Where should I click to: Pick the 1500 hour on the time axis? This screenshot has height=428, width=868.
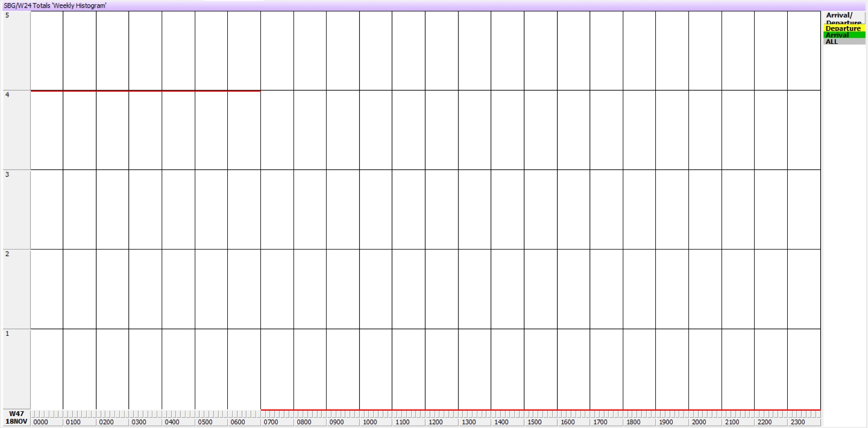534,422
